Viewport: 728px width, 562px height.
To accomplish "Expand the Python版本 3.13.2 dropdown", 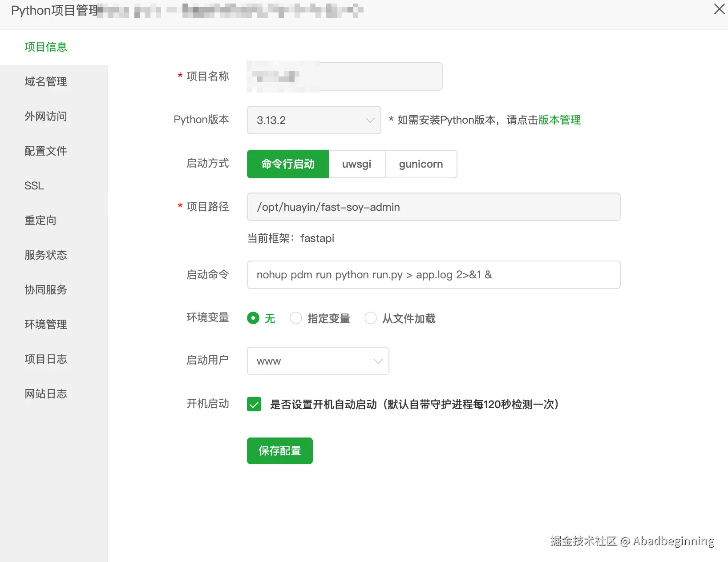I will coord(314,120).
